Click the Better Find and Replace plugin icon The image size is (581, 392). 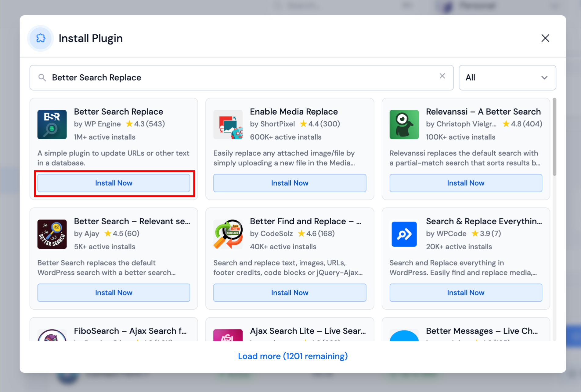(228, 234)
